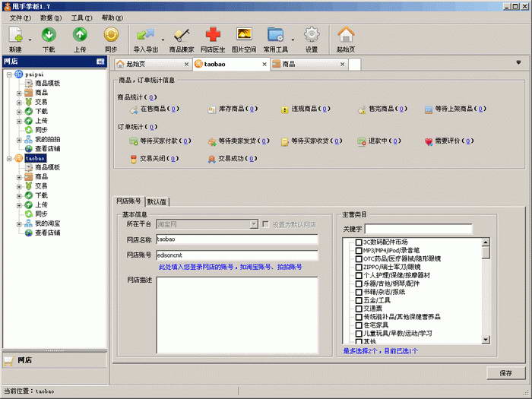Open the 所在平台 dropdown
The height and width of the screenshot is (399, 532).
[x=254, y=224]
